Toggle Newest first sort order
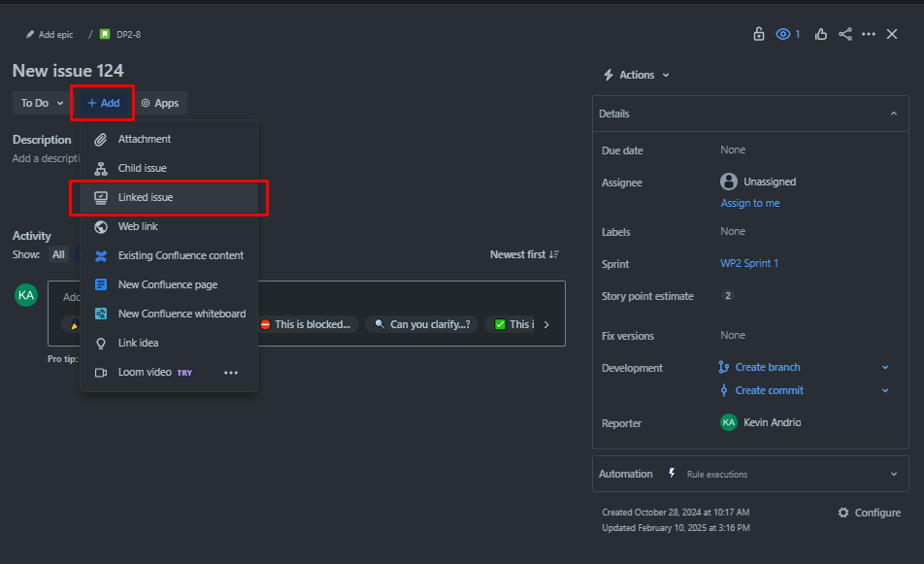 (524, 254)
